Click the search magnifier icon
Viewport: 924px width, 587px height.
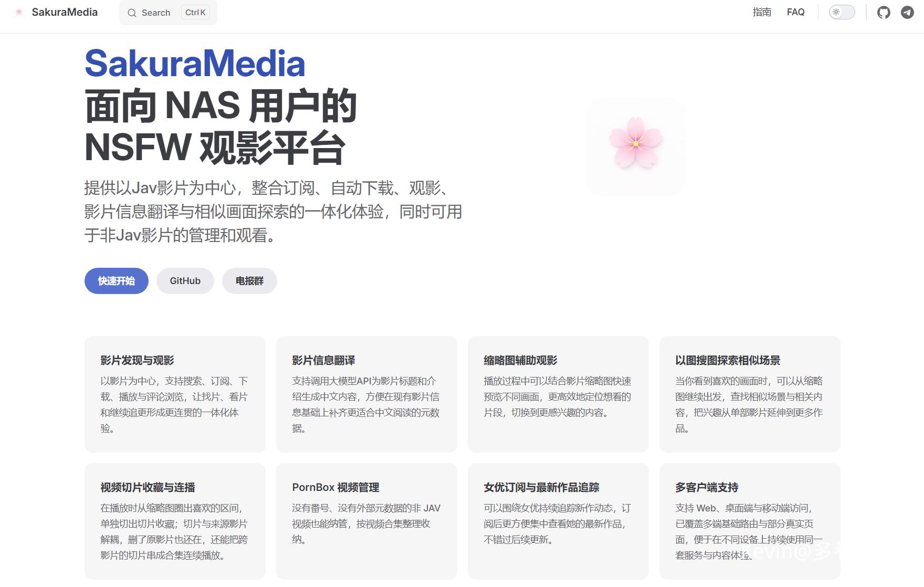coord(132,13)
